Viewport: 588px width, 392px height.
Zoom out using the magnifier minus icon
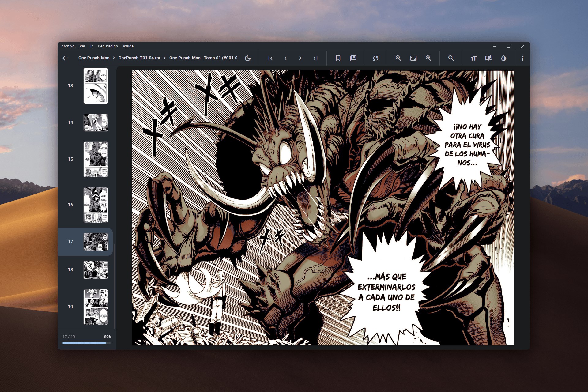coord(398,58)
